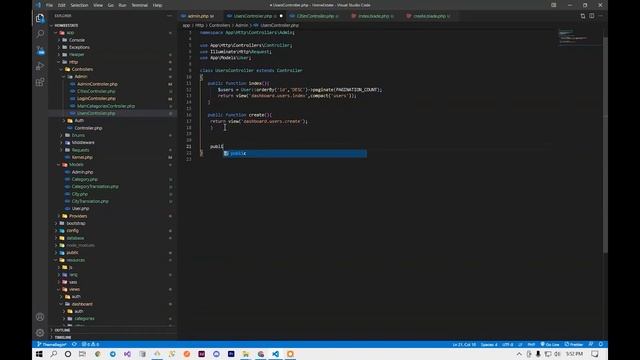Open AdminController.php in the explorer
Image resolution: width=640 pixels, height=360 pixels.
(x=97, y=84)
